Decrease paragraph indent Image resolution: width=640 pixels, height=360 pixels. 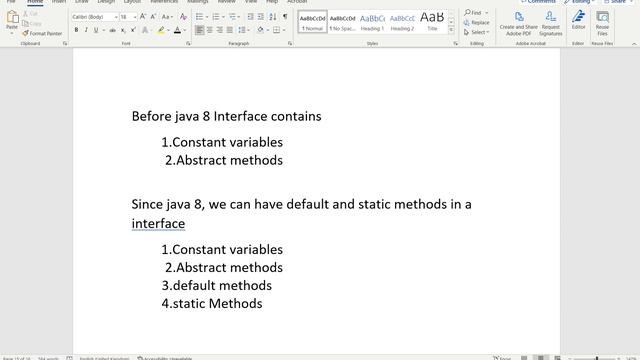250,17
